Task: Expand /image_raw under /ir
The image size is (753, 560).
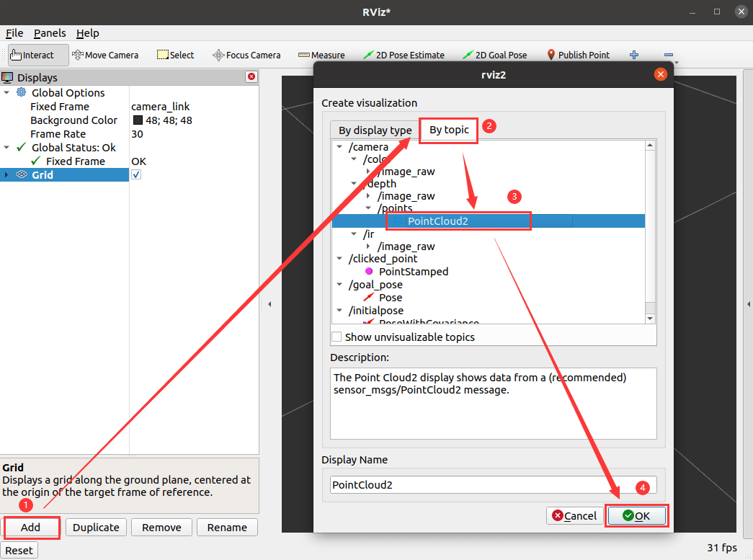Action: pos(368,246)
